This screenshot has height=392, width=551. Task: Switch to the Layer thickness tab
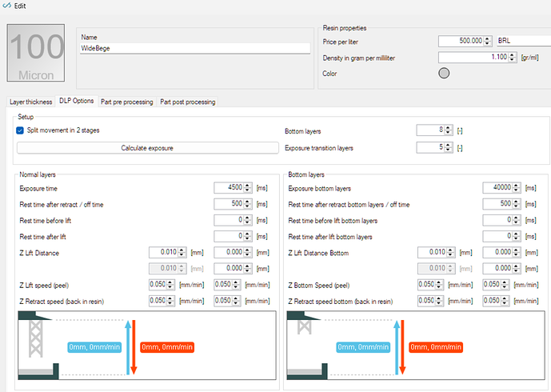point(30,102)
